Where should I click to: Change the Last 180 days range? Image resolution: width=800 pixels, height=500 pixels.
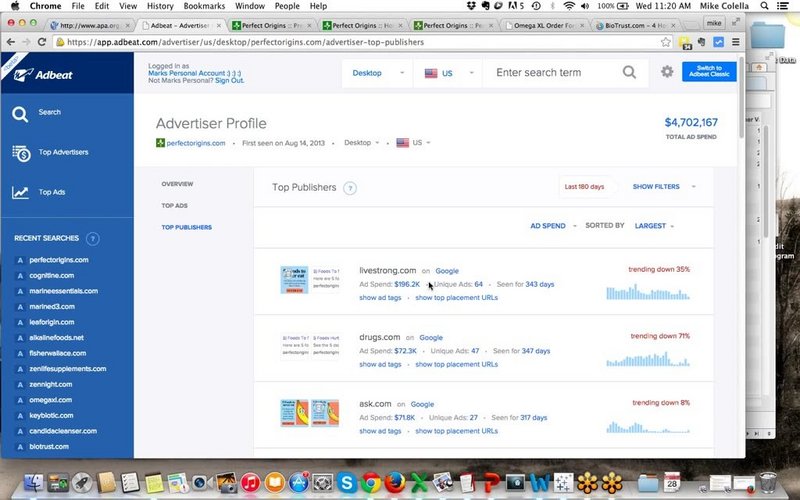[x=584, y=187]
